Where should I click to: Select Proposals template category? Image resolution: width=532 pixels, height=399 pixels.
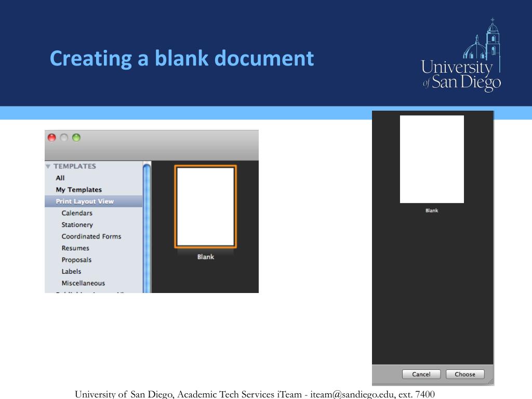pyautogui.click(x=76, y=260)
